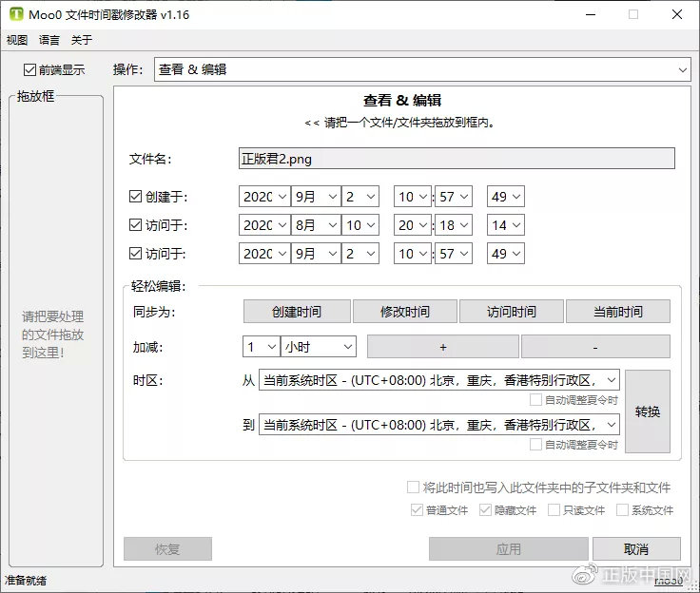The width and height of the screenshot is (700, 593).
Task: Click the 应用 apply button
Action: [x=509, y=549]
